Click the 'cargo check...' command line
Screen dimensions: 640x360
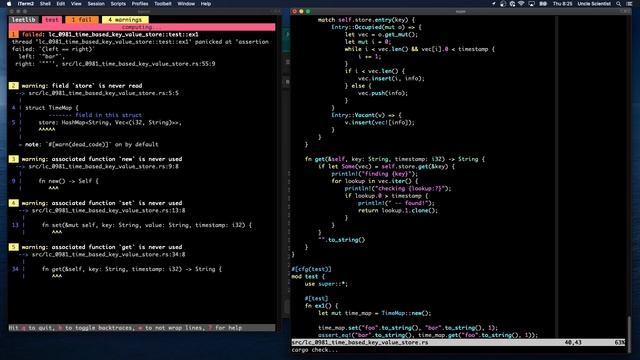315,350
